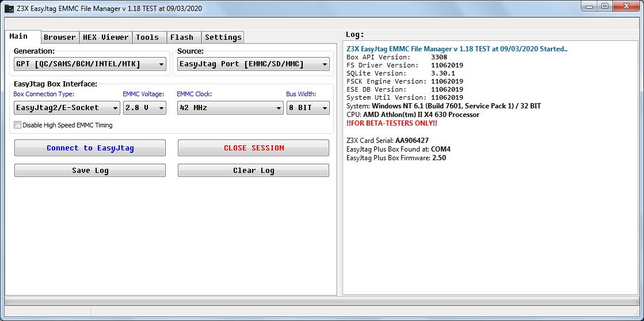This screenshot has width=644, height=321.
Task: Click the progress bar at the bottom
Action: [321, 302]
